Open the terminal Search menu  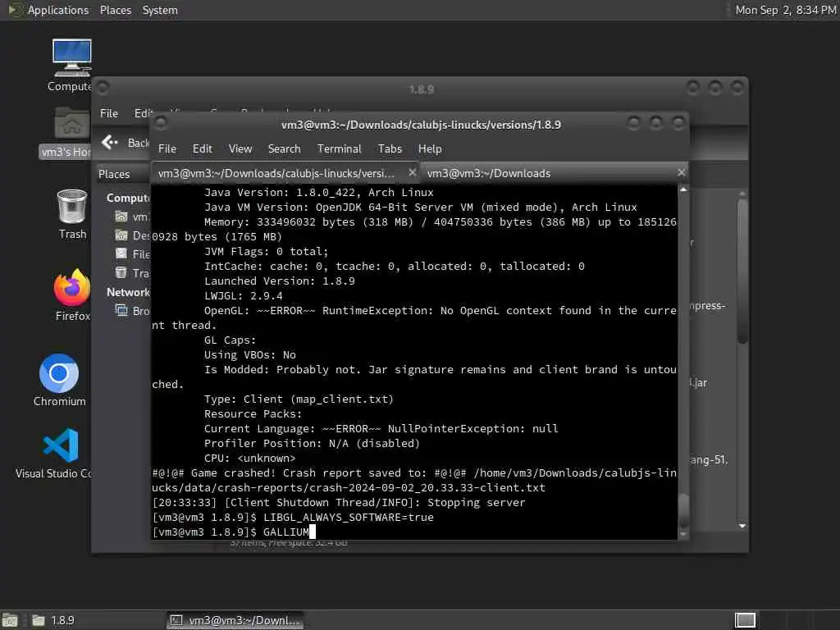(284, 149)
